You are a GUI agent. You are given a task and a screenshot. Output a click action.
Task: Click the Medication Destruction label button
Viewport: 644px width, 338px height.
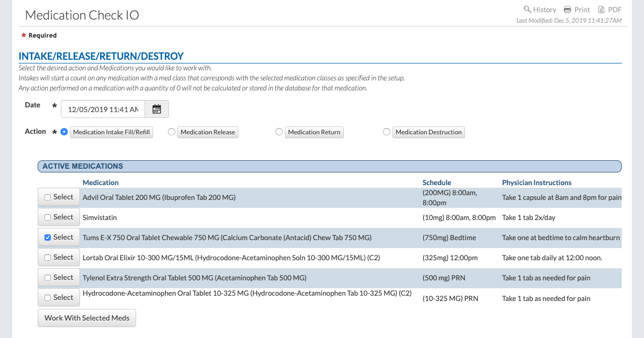pyautogui.click(x=428, y=132)
